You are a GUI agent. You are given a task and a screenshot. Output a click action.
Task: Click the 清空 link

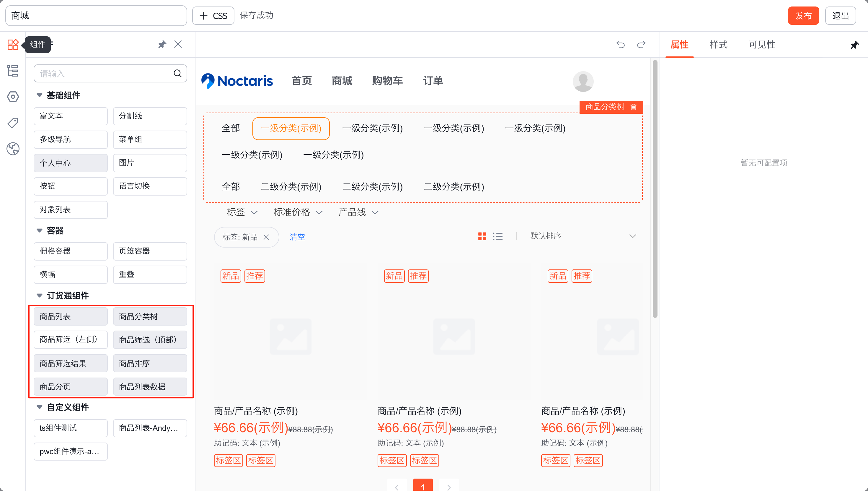(x=297, y=237)
